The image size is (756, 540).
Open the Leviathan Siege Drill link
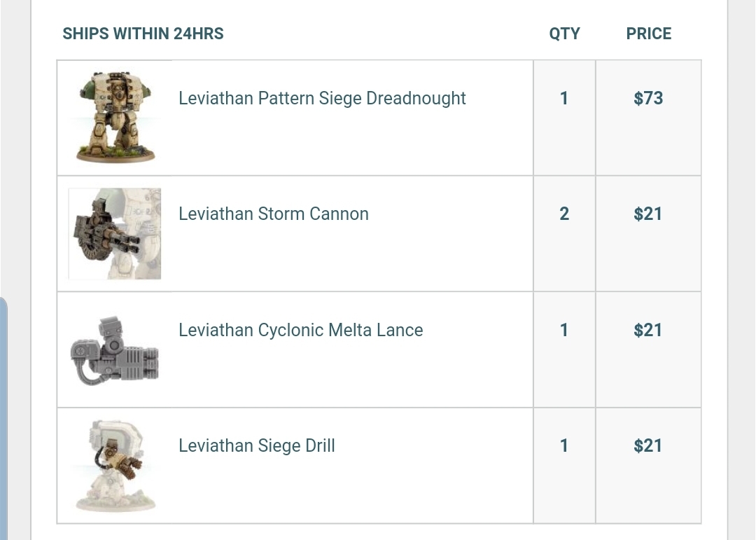tap(256, 445)
